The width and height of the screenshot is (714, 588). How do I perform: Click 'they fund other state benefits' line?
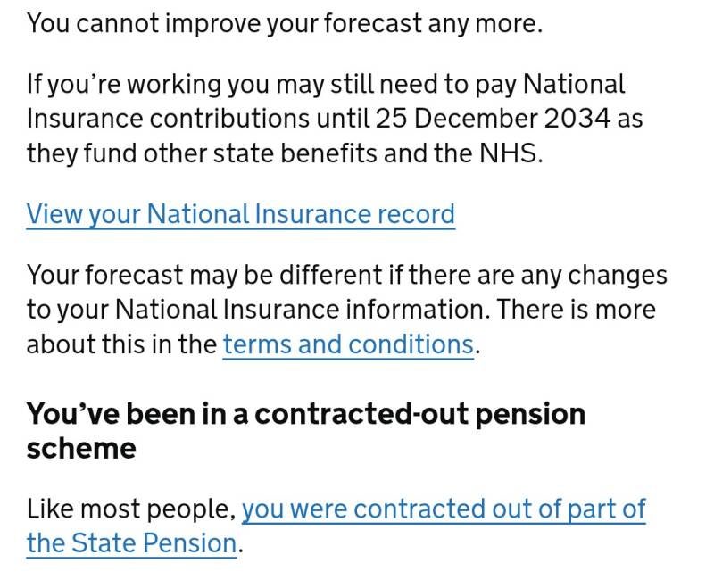[285, 153]
